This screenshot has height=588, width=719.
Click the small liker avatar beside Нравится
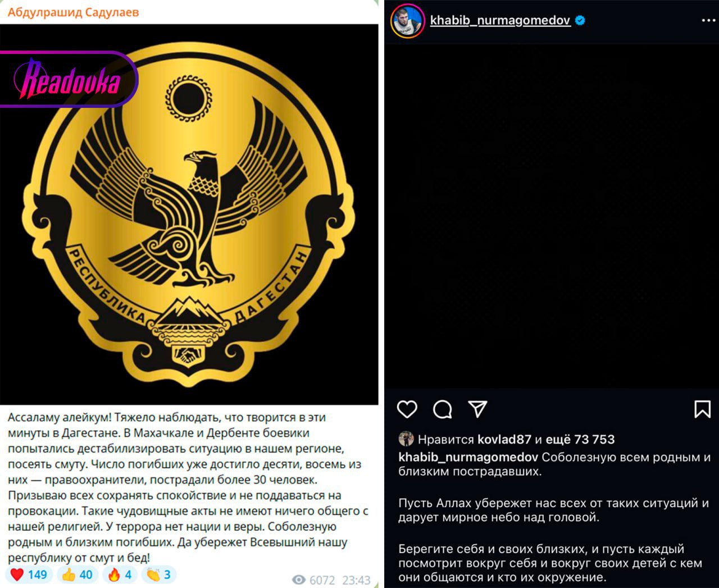click(x=406, y=439)
